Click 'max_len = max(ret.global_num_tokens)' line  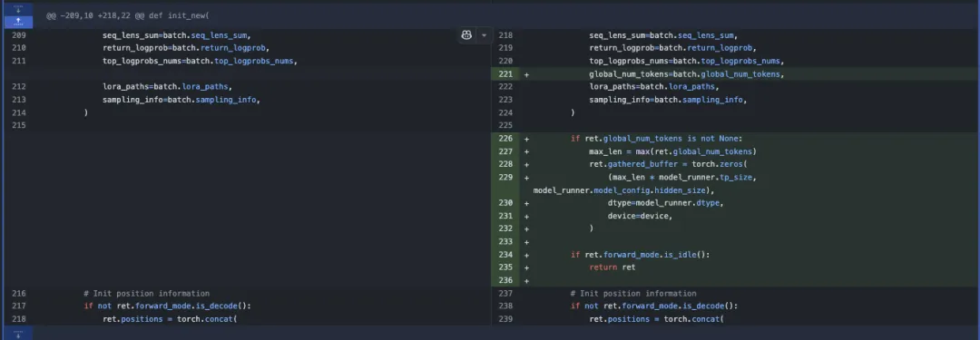click(x=672, y=151)
